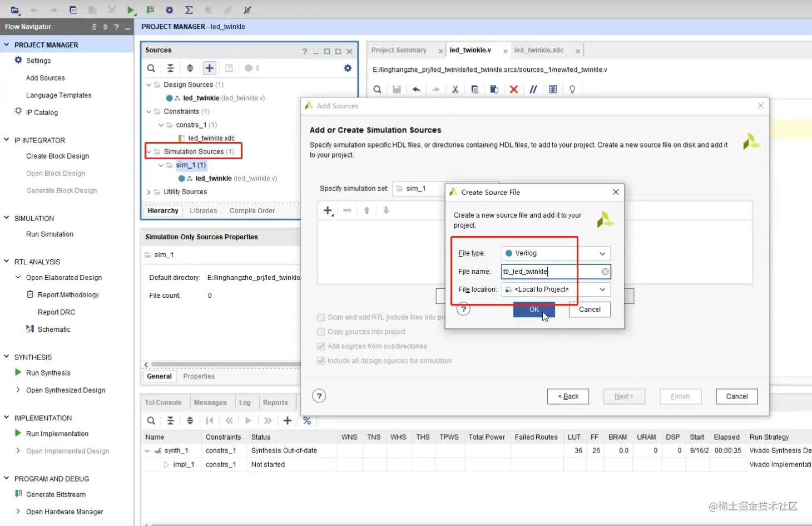Click the plus Add Sources icon in Sources panel

(209, 68)
